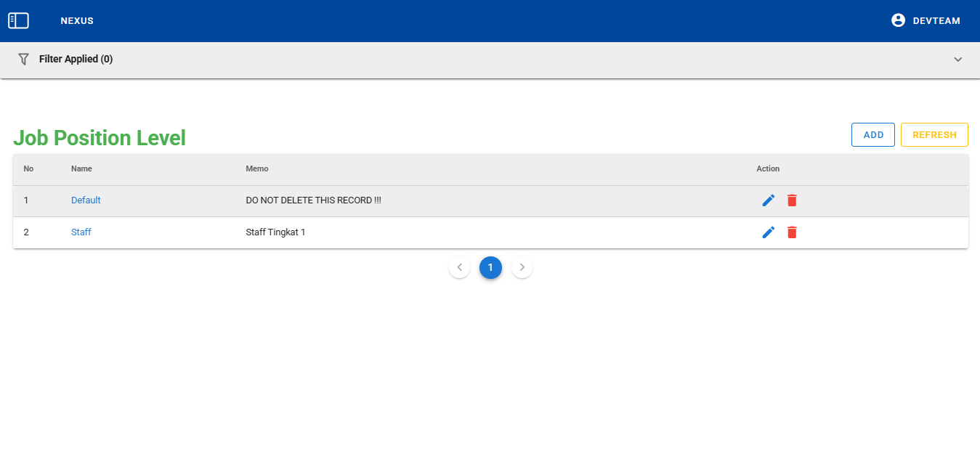Open the DEVTEAM user menu
This screenshot has height=467, width=980.
(x=936, y=21)
